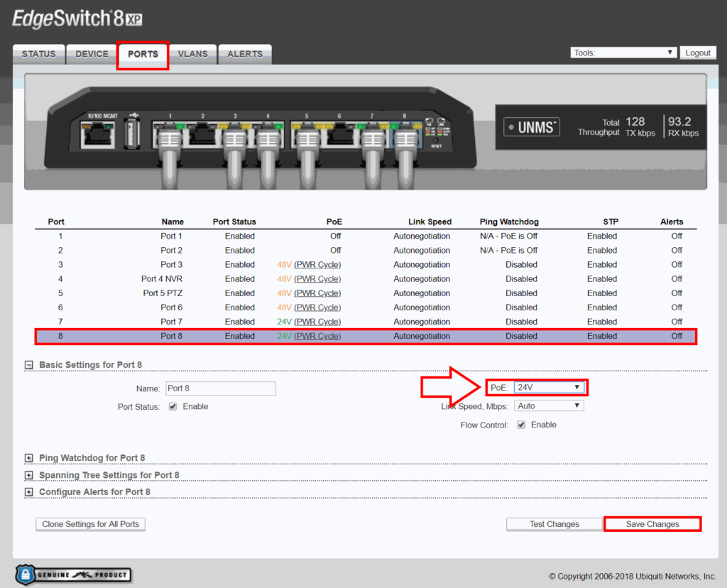727x588 pixels.
Task: Select port 2 jack on device image
Action: click(x=202, y=134)
